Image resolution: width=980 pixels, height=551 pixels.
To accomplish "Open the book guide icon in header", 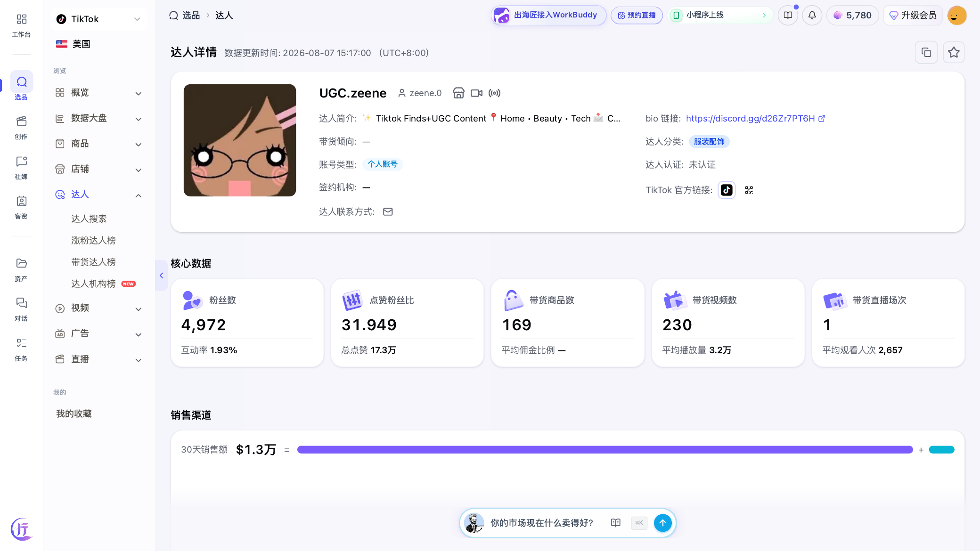I will click(x=788, y=15).
